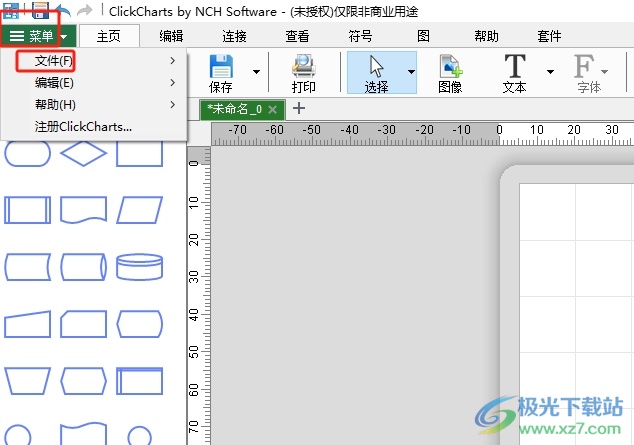This screenshot has height=445, width=634.
Task: Click the ClickCharts app icon in title bar
Action: click(x=11, y=11)
